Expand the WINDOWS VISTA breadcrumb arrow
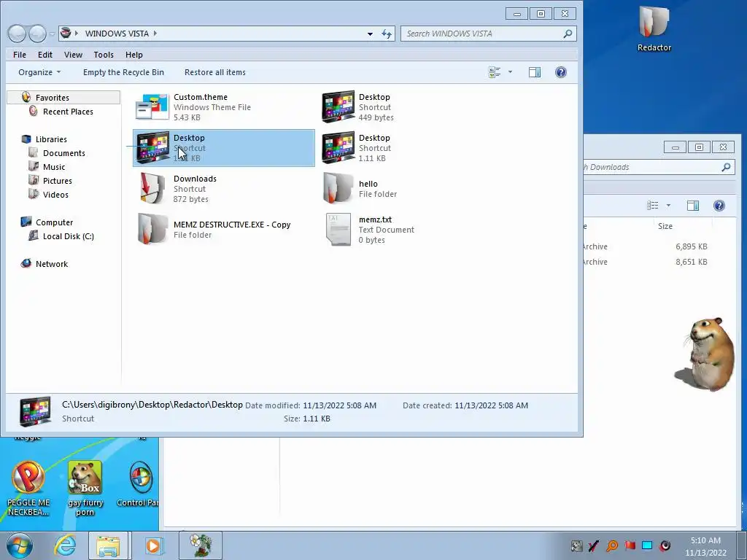747x560 pixels. click(x=155, y=34)
